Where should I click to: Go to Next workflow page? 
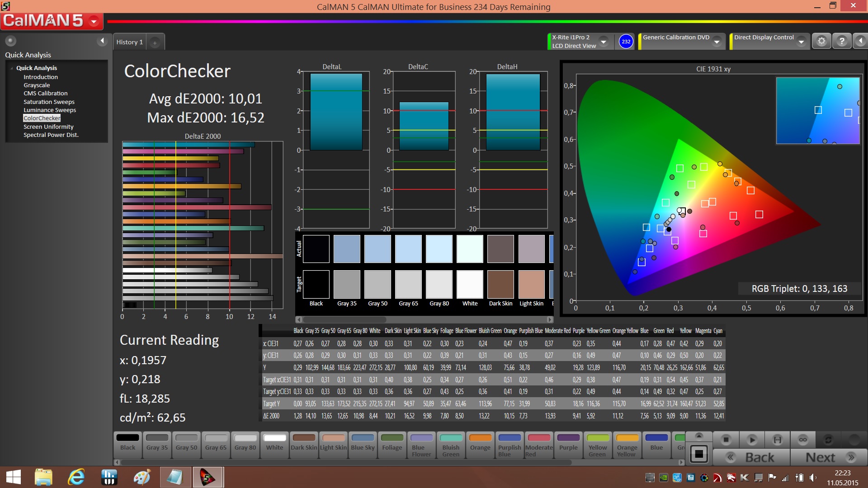[x=829, y=457]
